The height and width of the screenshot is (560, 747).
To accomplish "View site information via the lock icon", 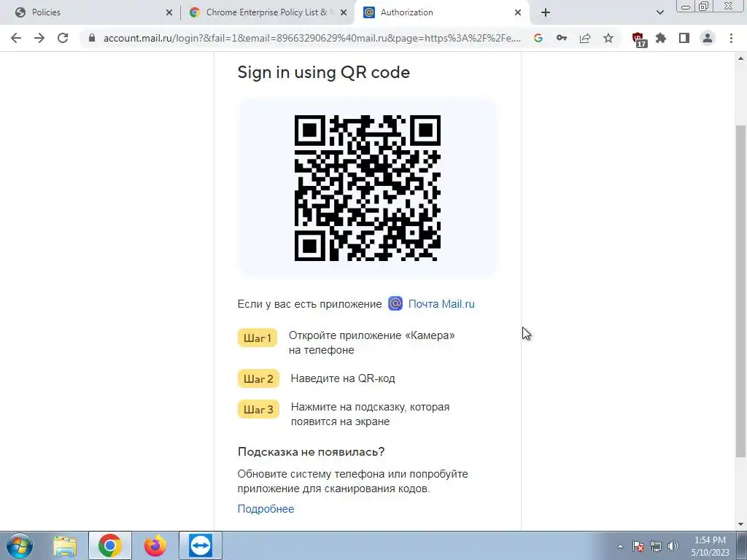I will (92, 38).
